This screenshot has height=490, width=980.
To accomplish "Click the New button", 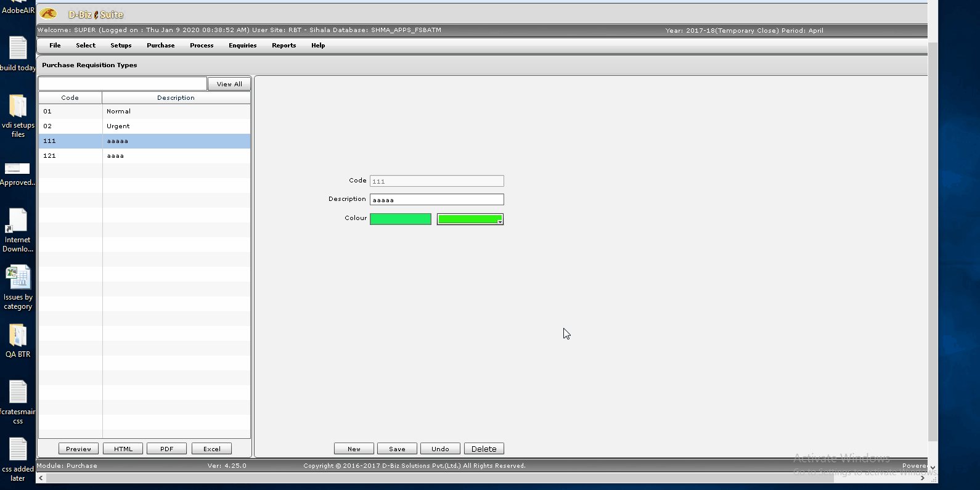I will (354, 449).
